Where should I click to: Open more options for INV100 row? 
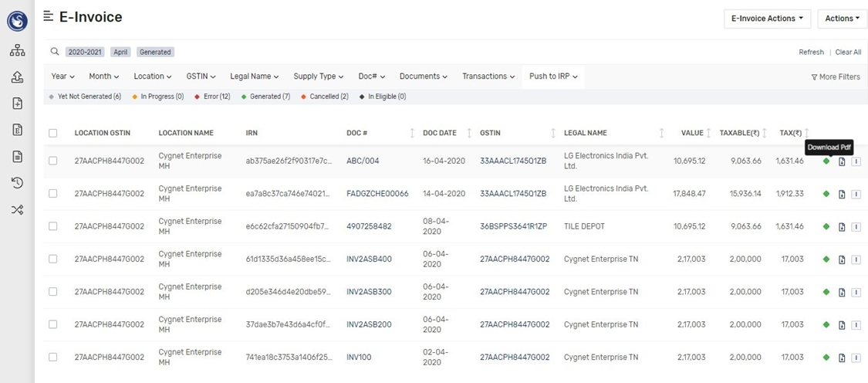pyautogui.click(x=856, y=358)
